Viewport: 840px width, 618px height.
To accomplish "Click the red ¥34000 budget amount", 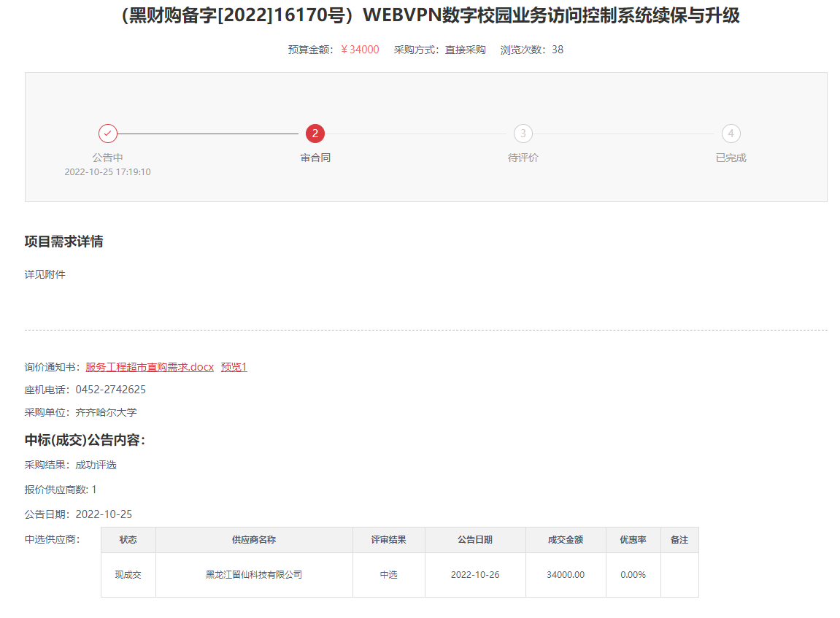I will [358, 50].
